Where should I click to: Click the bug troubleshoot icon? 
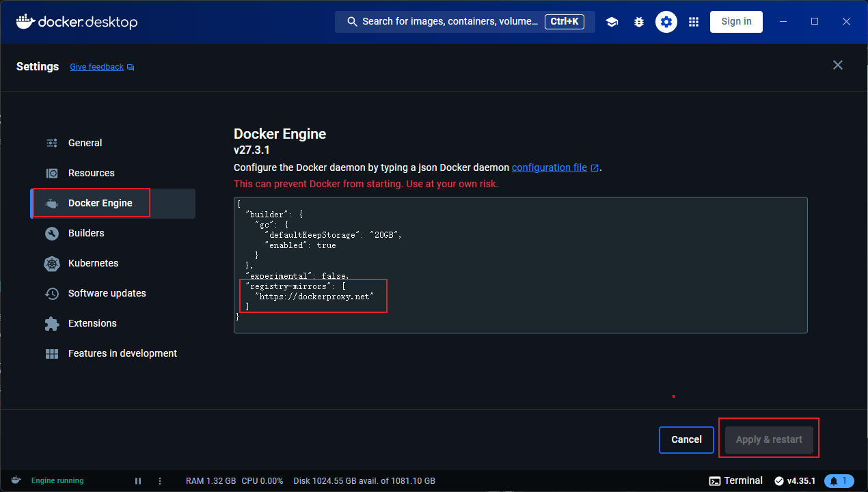tap(639, 22)
